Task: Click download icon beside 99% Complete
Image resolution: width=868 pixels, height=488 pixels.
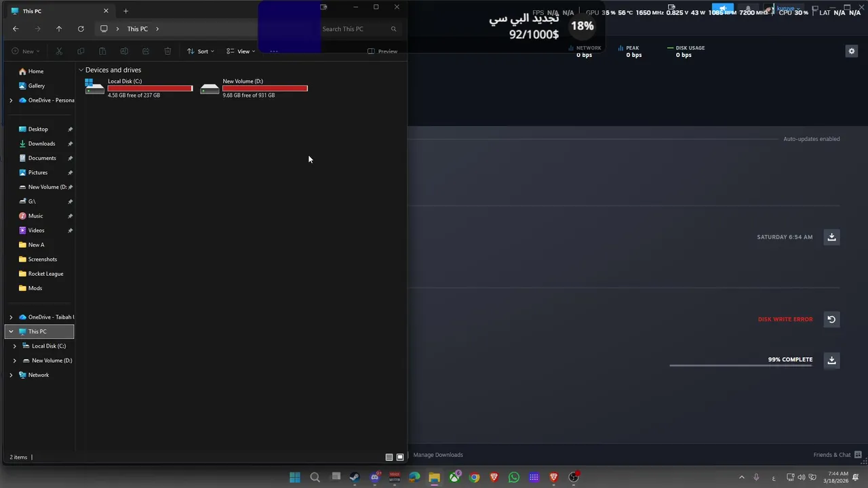Action: point(831,360)
